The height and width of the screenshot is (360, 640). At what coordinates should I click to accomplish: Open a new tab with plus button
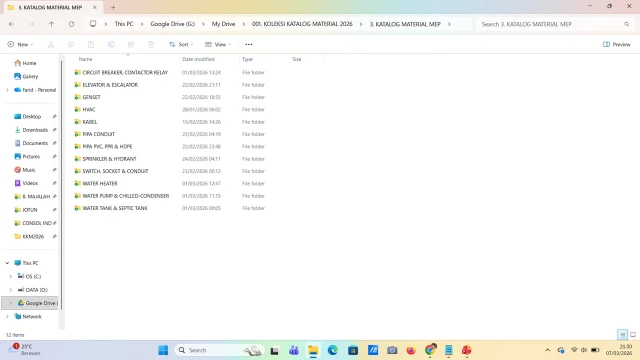point(113,7)
